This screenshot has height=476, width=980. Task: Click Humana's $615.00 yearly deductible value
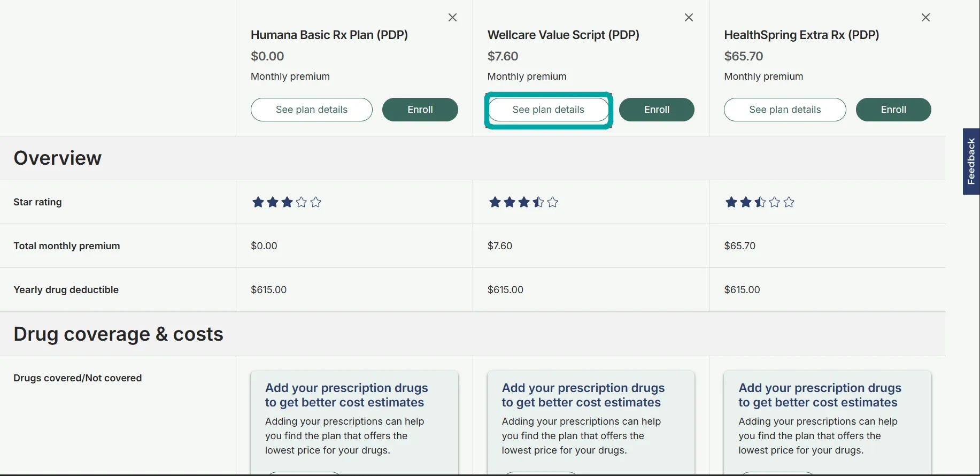pyautogui.click(x=269, y=290)
